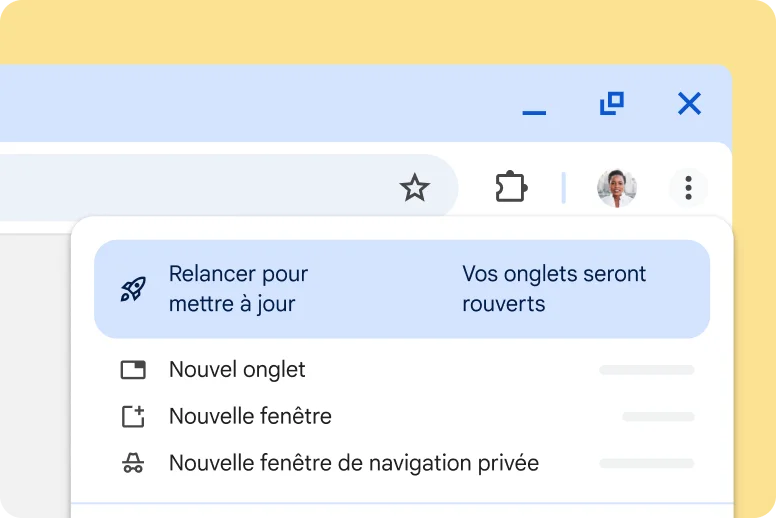Toggle the three-dot Chrome menu
This screenshot has height=518, width=776.
pyautogui.click(x=688, y=187)
